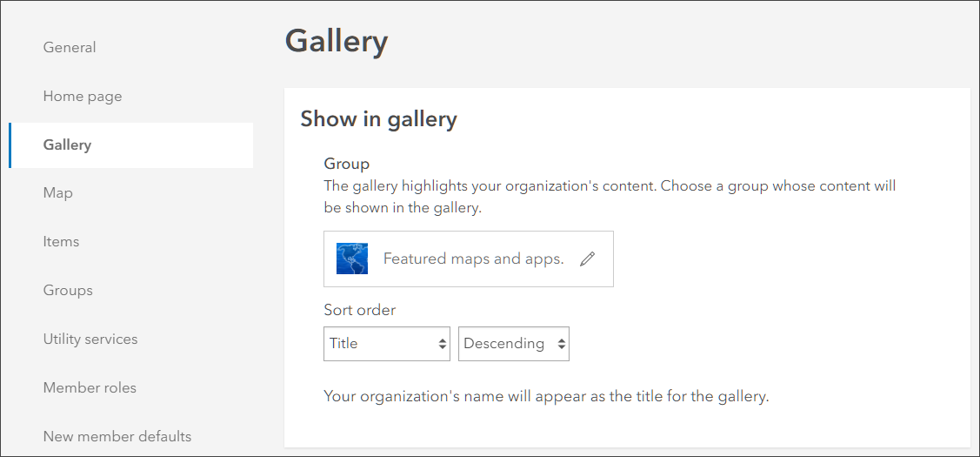The height and width of the screenshot is (457, 980).
Task: Click the Group label text
Action: (x=347, y=164)
